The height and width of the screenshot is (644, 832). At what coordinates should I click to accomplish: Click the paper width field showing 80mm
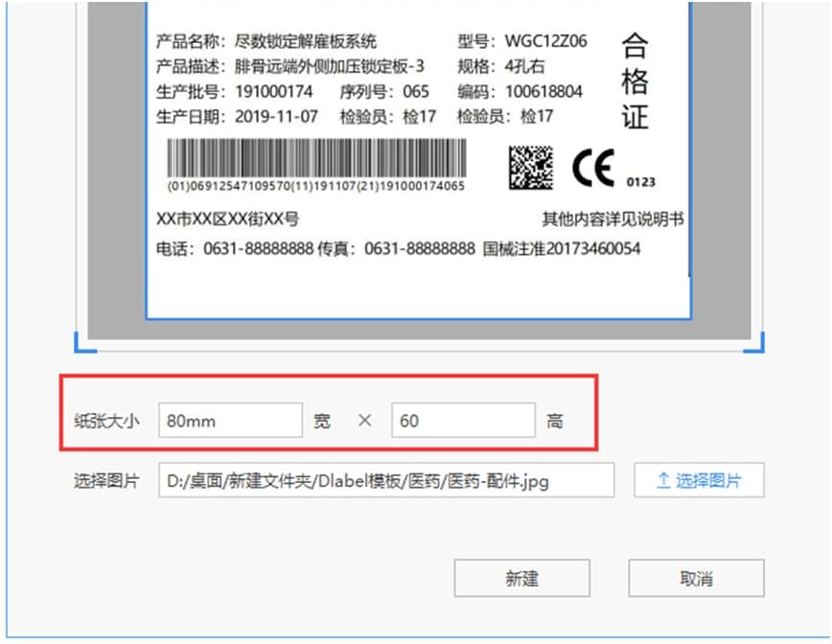point(230,420)
